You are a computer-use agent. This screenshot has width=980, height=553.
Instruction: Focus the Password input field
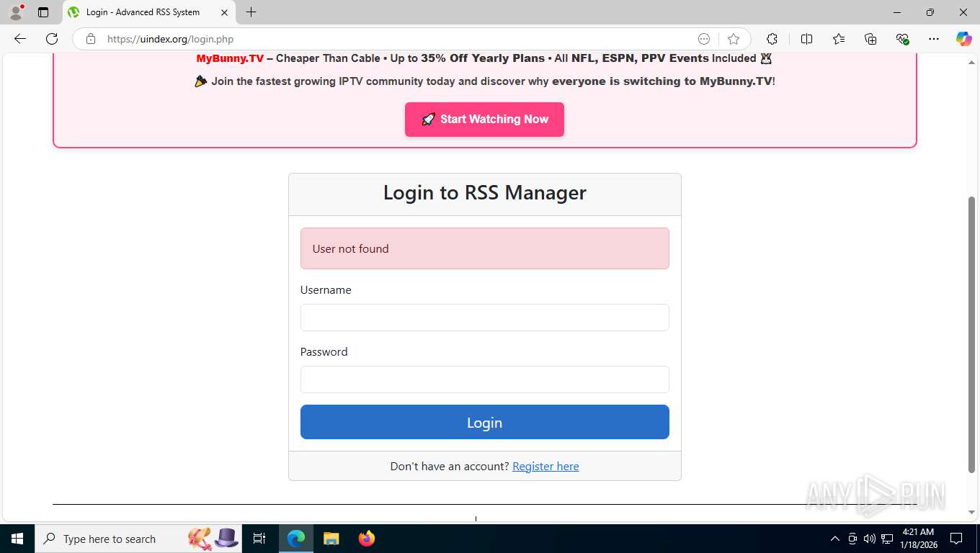[484, 379]
